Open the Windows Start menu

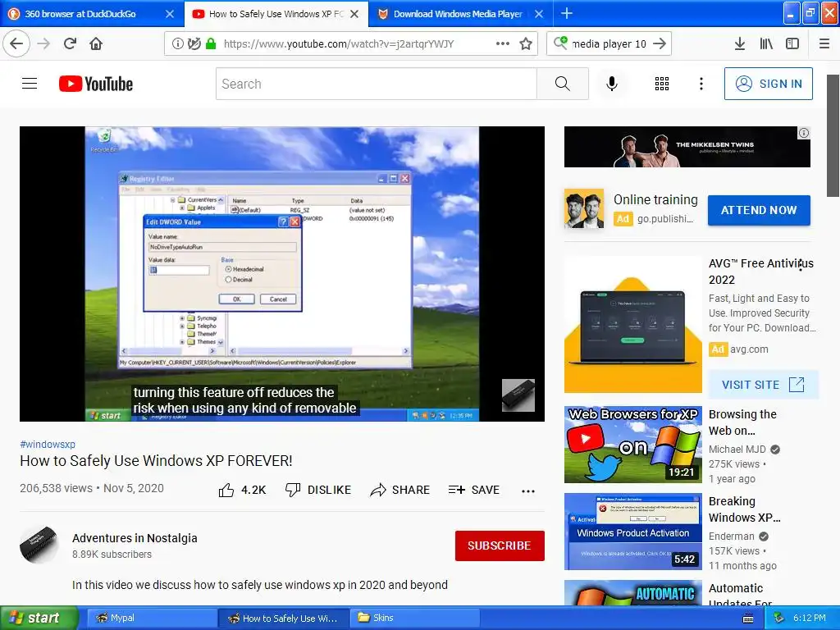pos(39,618)
